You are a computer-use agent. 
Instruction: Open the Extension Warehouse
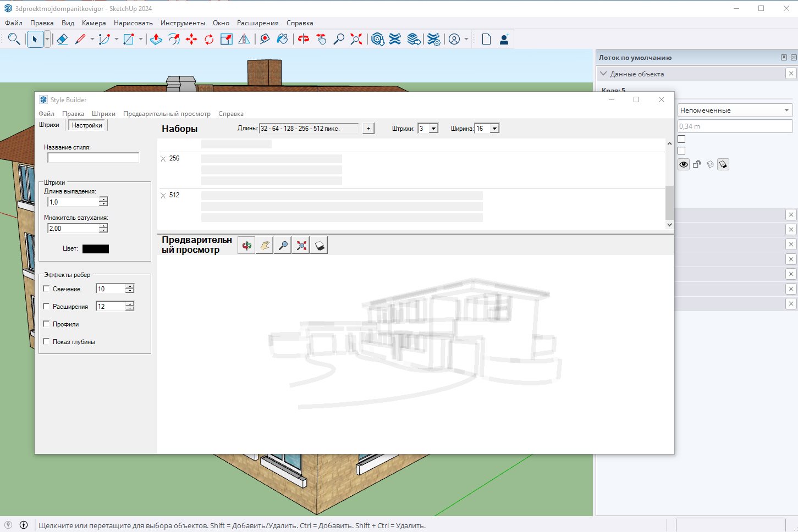pyautogui.click(x=395, y=39)
